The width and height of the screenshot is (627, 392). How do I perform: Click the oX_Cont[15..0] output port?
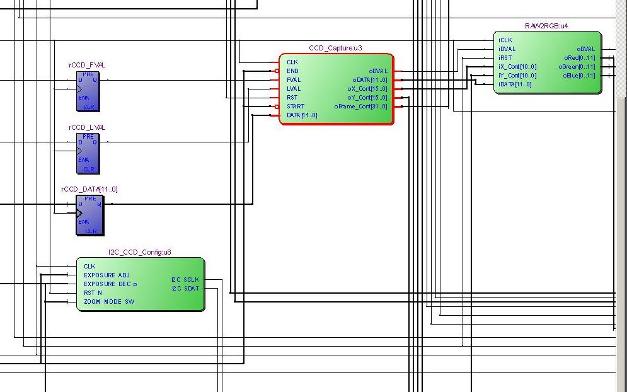(x=367, y=89)
